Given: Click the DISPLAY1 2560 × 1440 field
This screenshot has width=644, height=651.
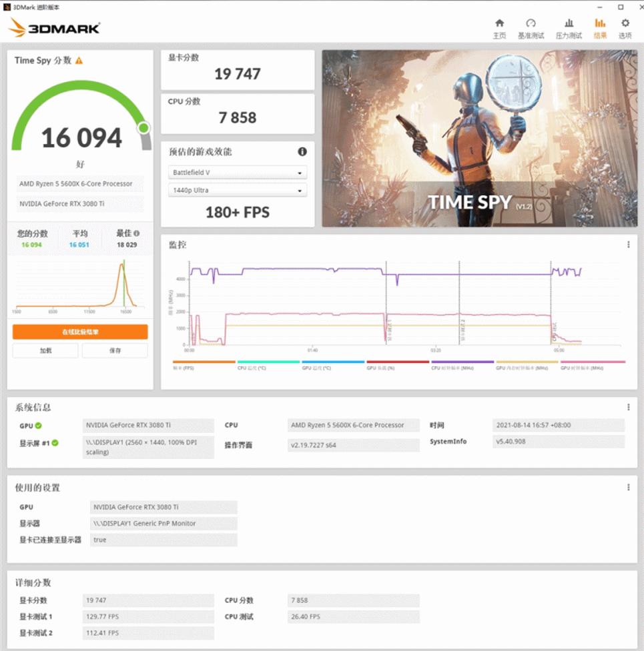Looking at the screenshot, I should [x=148, y=447].
